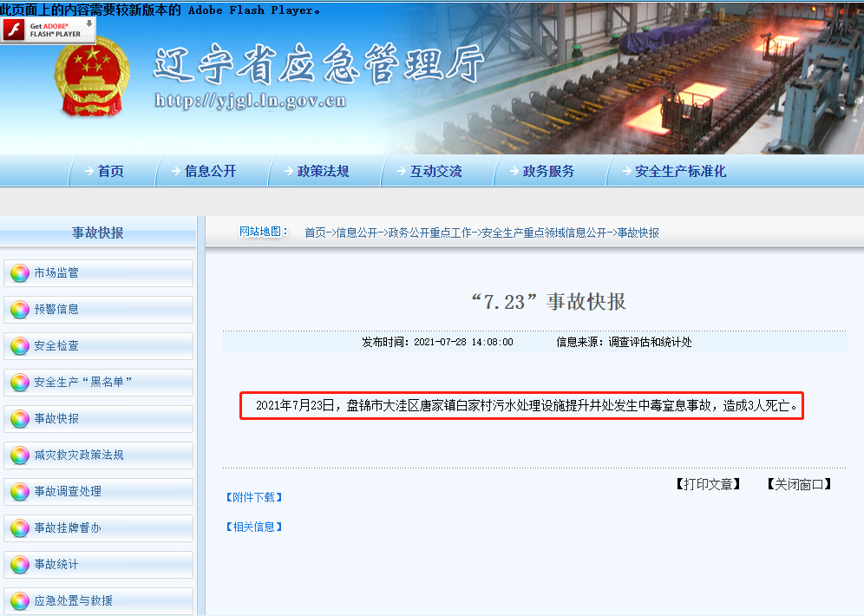Click the colorful icon beside 应急处置与救援
This screenshot has width=864, height=616.
(19, 601)
